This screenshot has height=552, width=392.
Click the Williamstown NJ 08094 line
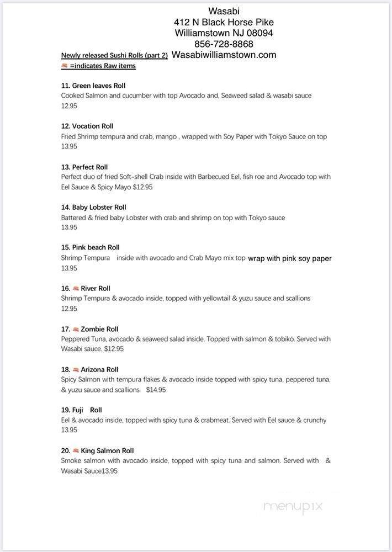point(224,33)
